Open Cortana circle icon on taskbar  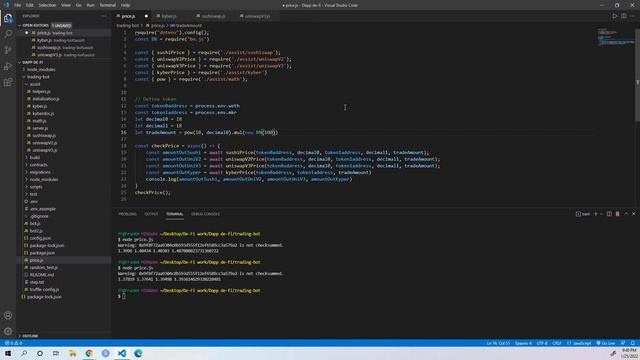point(40,353)
